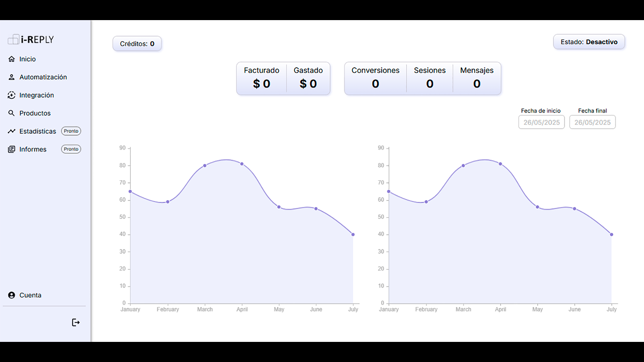Click the logout icon in sidebar

coord(76,323)
